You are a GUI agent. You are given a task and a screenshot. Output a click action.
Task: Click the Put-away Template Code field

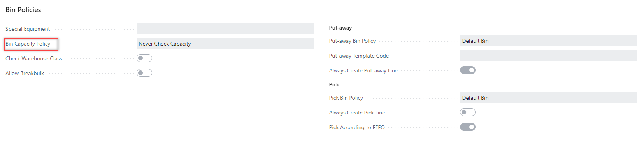(548, 56)
